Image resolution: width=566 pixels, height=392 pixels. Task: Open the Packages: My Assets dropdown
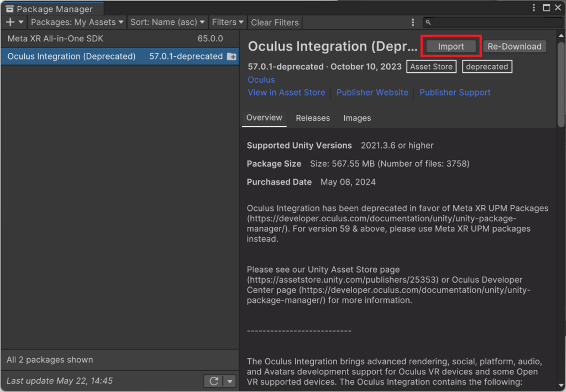[x=77, y=22]
